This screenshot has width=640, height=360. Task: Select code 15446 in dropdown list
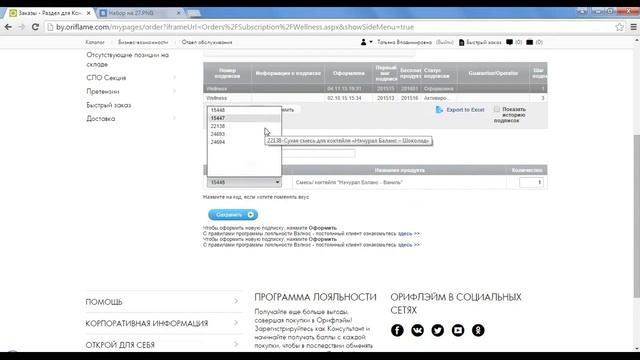(x=244, y=110)
